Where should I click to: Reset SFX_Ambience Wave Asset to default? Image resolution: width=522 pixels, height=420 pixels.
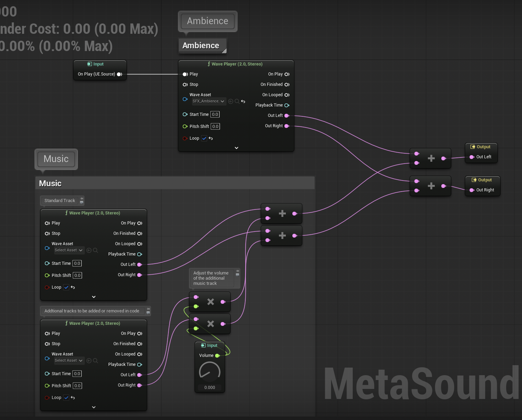[243, 101]
